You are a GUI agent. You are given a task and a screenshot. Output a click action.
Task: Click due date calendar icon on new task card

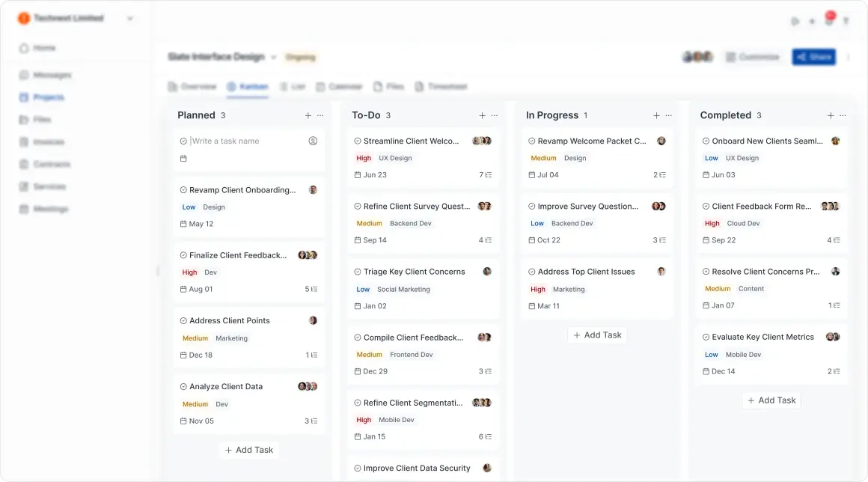(183, 159)
